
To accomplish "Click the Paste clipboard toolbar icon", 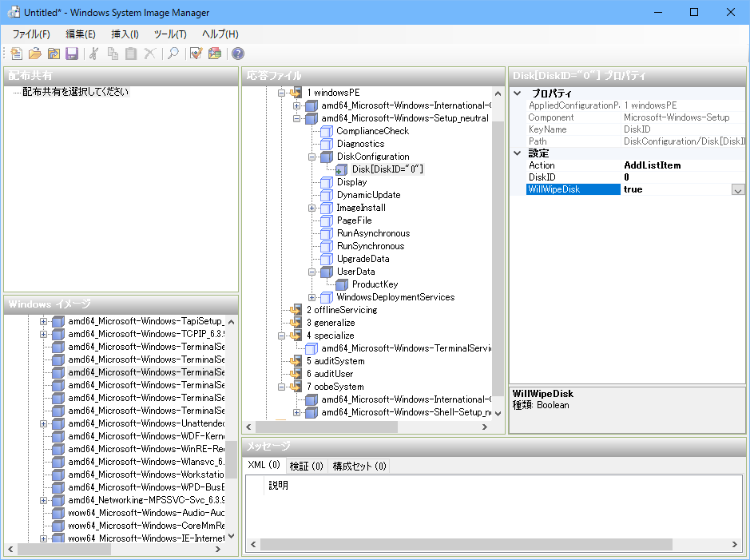I will [x=131, y=54].
